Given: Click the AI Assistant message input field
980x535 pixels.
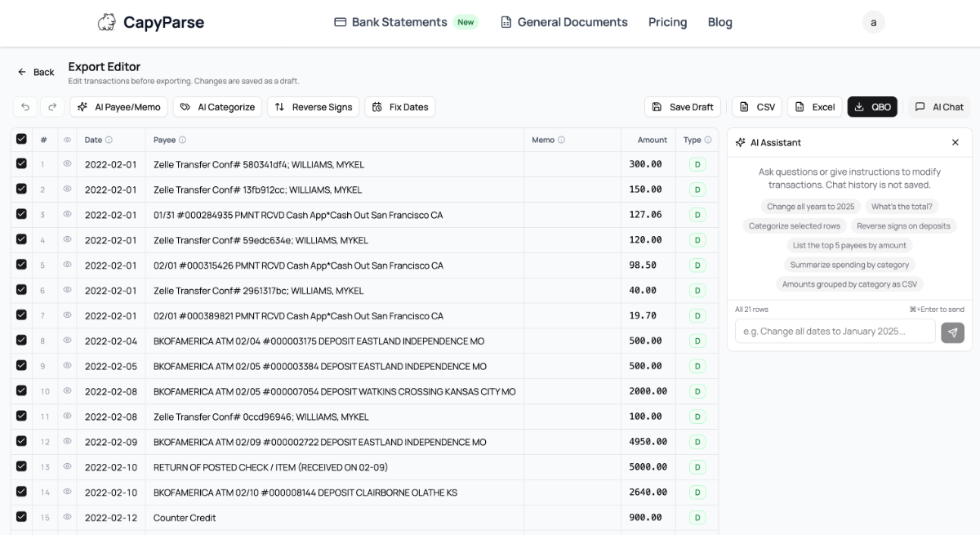Looking at the screenshot, I should [x=835, y=331].
